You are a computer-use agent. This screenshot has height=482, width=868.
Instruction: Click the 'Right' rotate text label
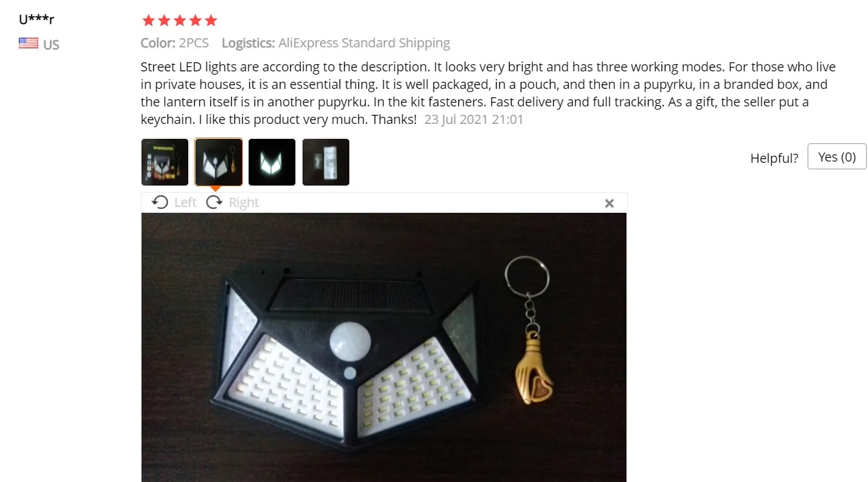coord(243,202)
